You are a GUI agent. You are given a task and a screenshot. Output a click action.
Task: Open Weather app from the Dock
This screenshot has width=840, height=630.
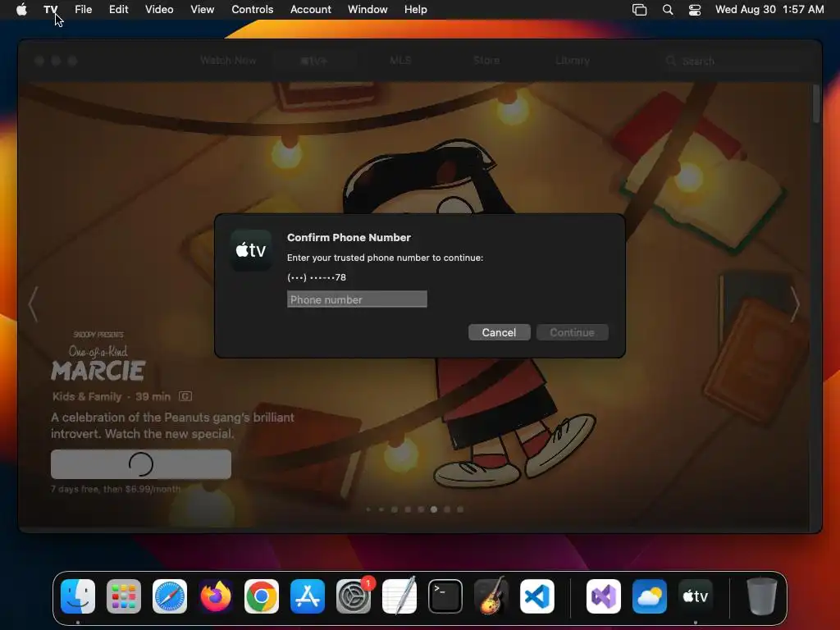[x=650, y=596]
